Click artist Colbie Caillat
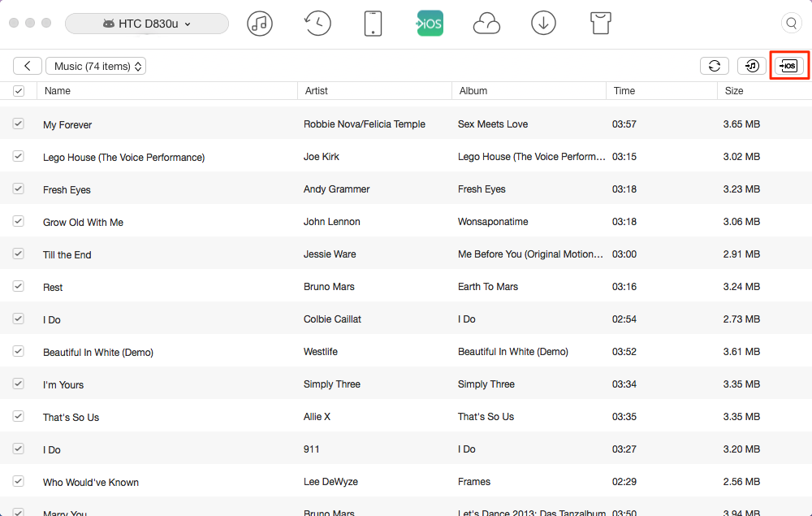The image size is (812, 516). coord(332,319)
